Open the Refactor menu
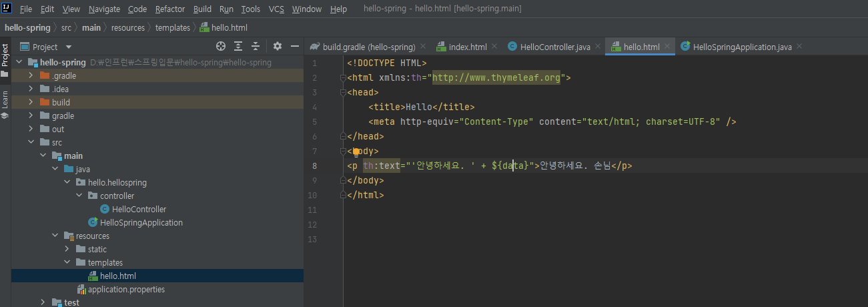Screen dimensions: 868x307 tap(170, 9)
